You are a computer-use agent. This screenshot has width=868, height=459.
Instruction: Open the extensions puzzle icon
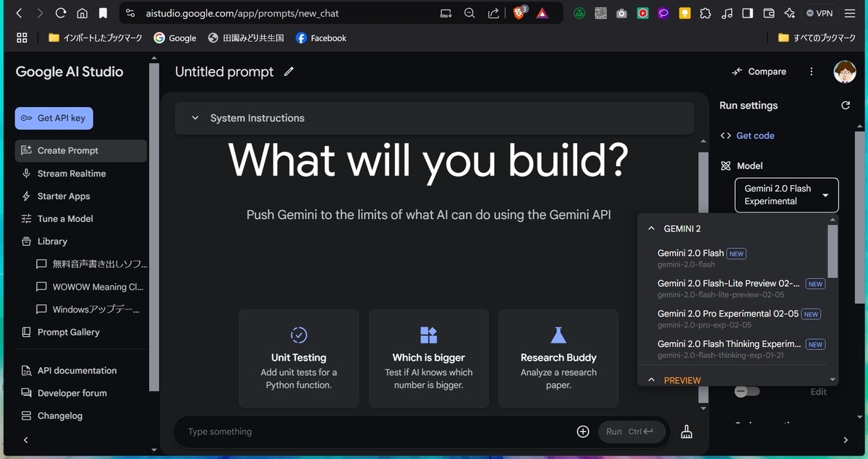point(706,13)
